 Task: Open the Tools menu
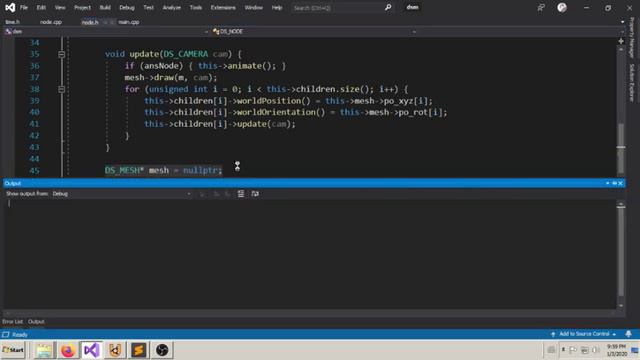pyautogui.click(x=196, y=7)
